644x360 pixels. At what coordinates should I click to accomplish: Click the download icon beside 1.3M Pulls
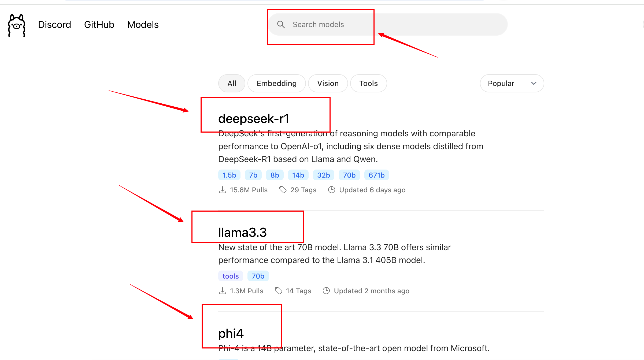coord(222,291)
